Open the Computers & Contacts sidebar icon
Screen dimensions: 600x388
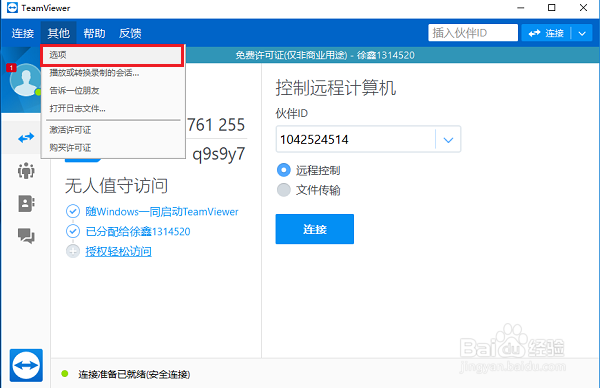26,203
